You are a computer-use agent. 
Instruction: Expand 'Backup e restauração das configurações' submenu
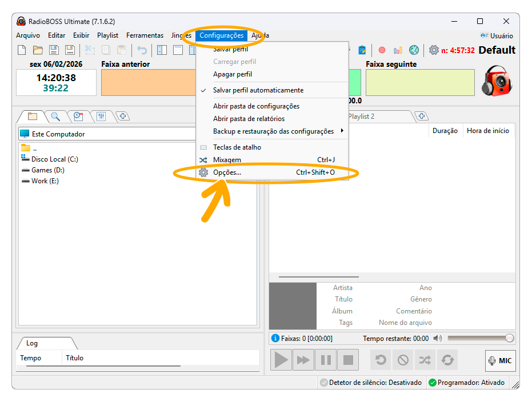(273, 131)
